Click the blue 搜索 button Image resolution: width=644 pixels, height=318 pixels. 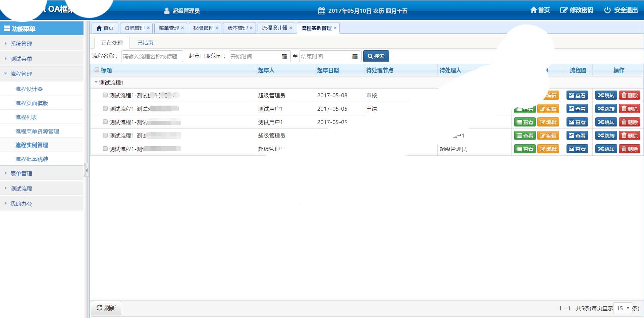376,56
